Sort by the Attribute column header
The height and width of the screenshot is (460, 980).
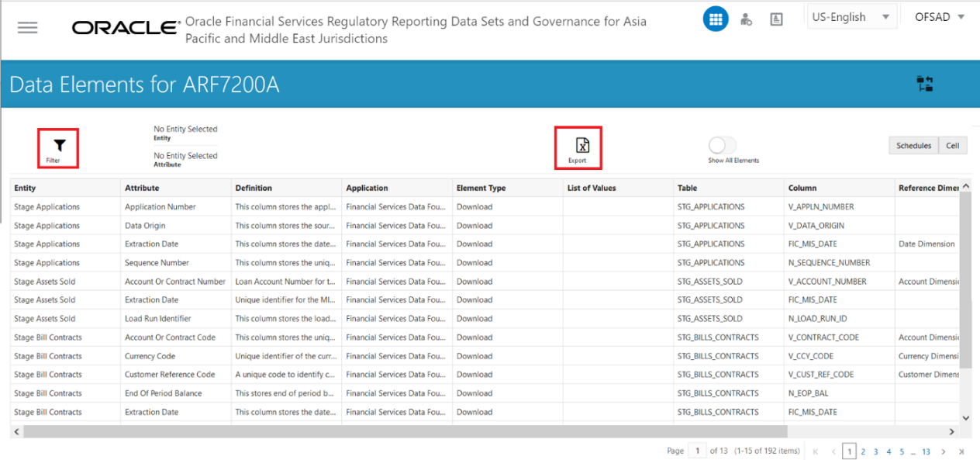pos(176,188)
